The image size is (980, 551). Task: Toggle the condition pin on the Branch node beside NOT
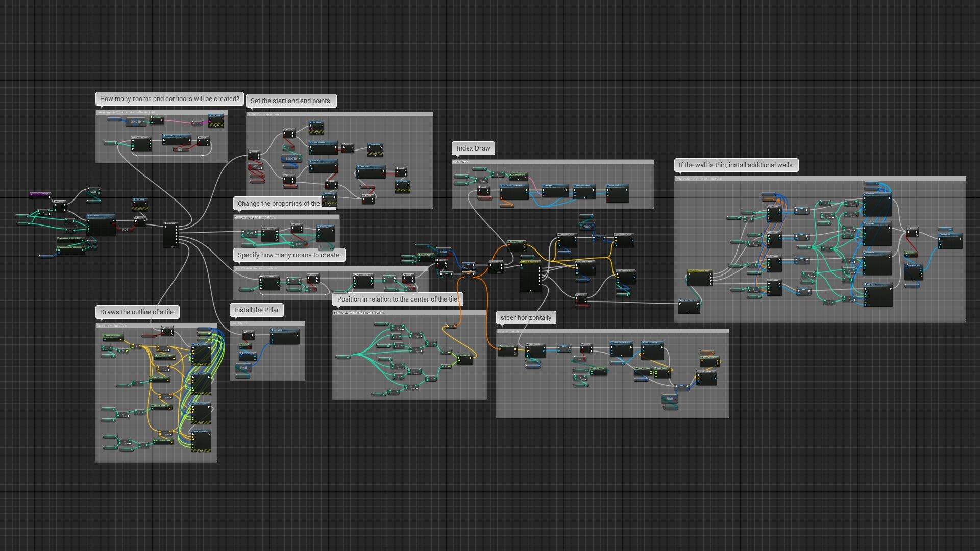coord(199,144)
